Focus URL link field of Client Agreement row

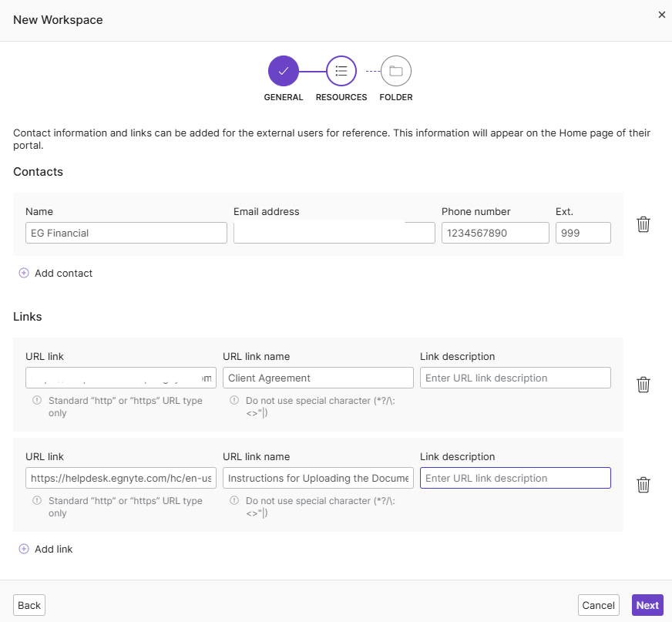[x=121, y=378]
